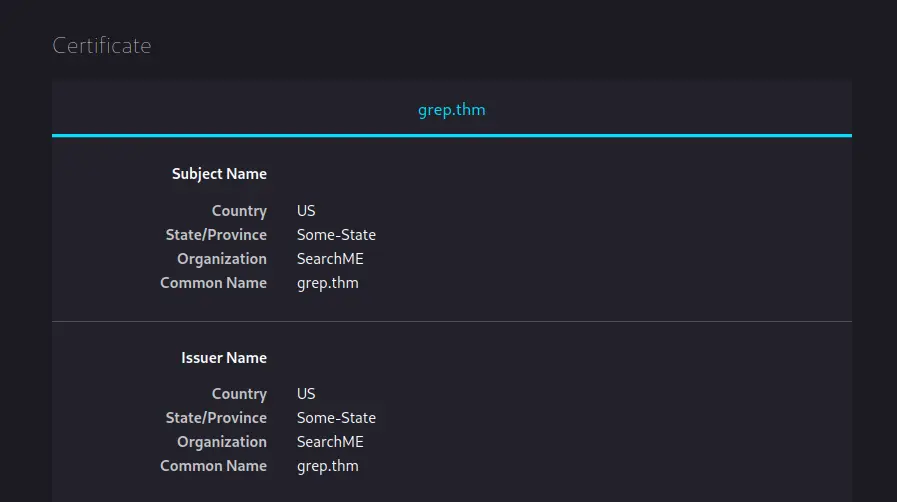The width and height of the screenshot is (897, 502).
Task: Select grep.thm Common Name value under Subject Name
Action: (x=328, y=284)
